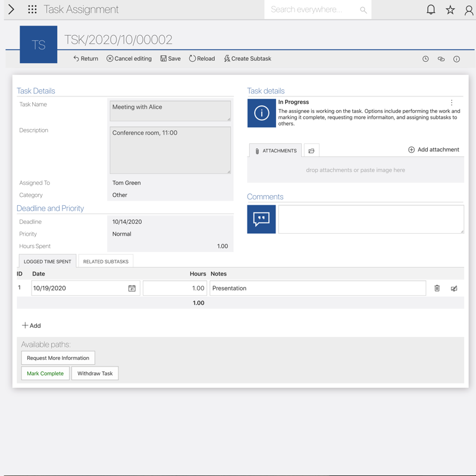Click into the Comments text box
The image size is (476, 476).
[371, 219]
